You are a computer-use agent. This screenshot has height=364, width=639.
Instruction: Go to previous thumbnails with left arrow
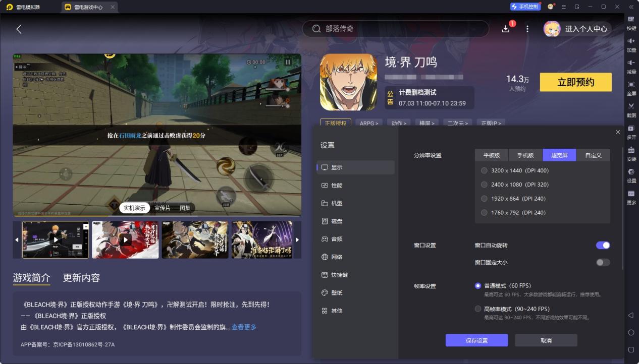[x=17, y=240]
